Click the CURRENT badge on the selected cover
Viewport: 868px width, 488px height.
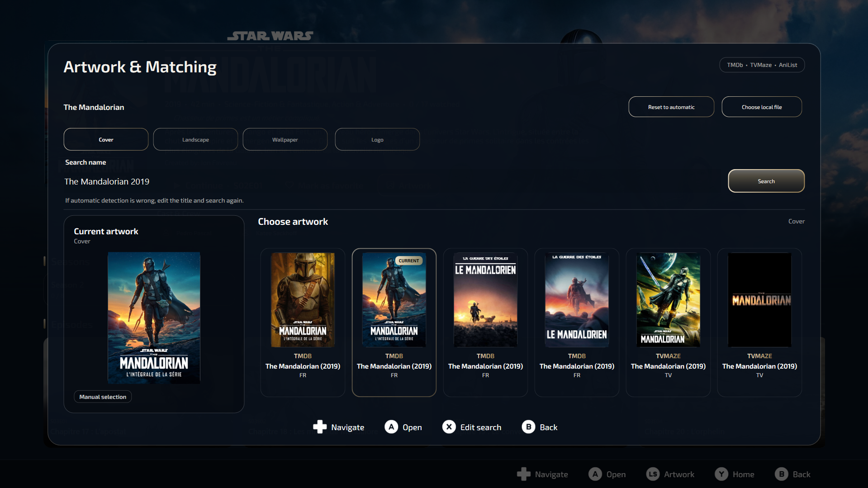409,261
